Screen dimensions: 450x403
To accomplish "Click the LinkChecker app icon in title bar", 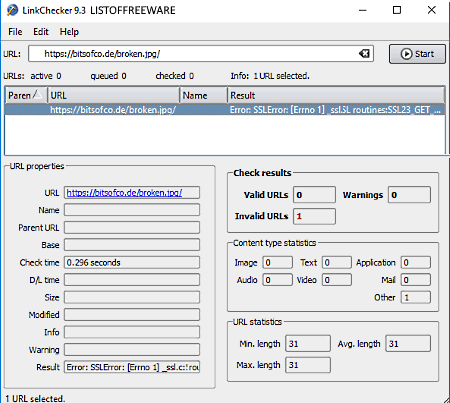I will coord(12,10).
